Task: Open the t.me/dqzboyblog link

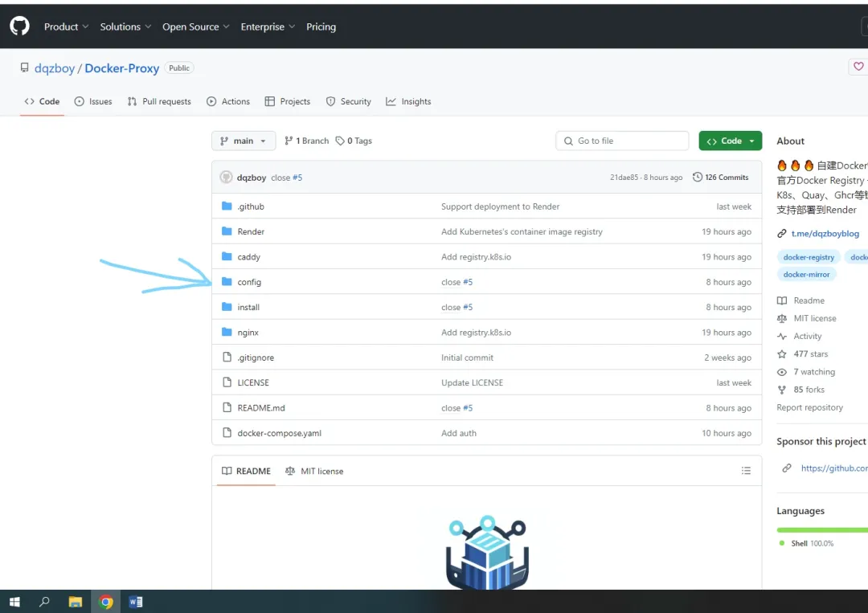Action: pos(825,234)
